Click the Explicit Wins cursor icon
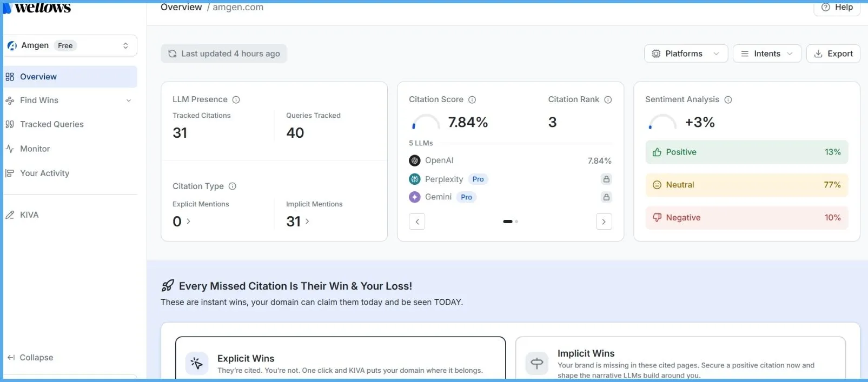This screenshot has width=868, height=382. coord(197,364)
